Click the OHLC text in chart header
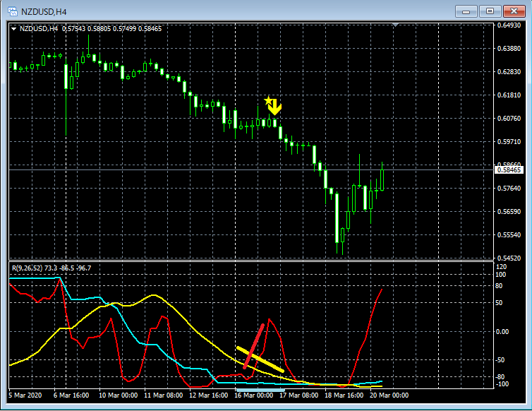532x411 pixels. coord(112,29)
